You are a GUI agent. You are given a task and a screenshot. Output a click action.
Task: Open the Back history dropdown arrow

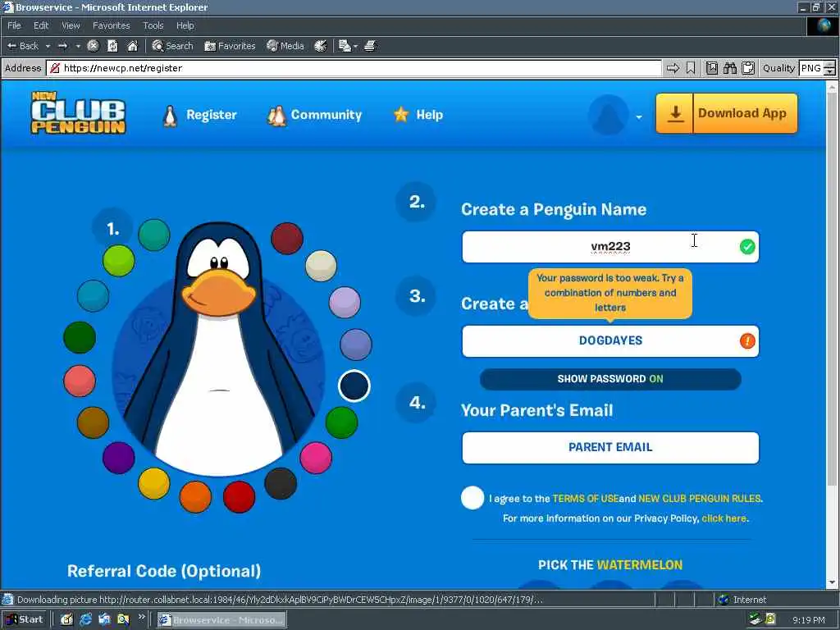pos(48,46)
